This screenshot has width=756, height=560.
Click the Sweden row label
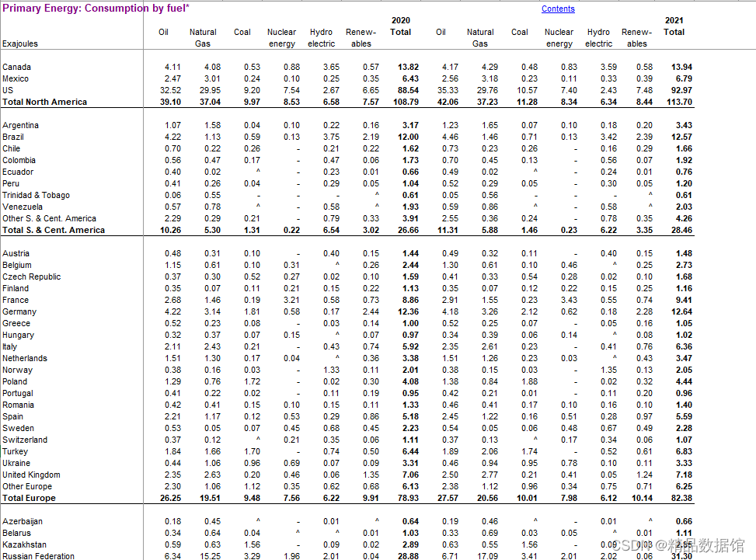coord(19,428)
